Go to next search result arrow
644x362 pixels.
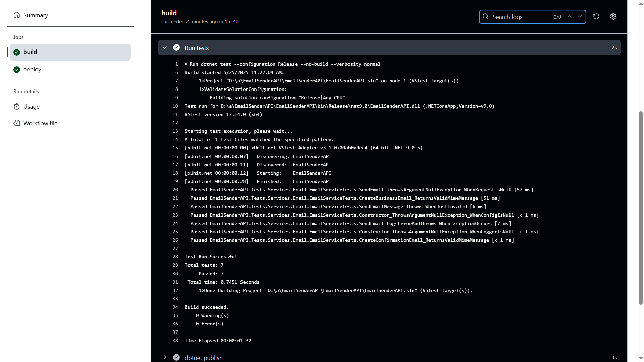[x=579, y=16]
